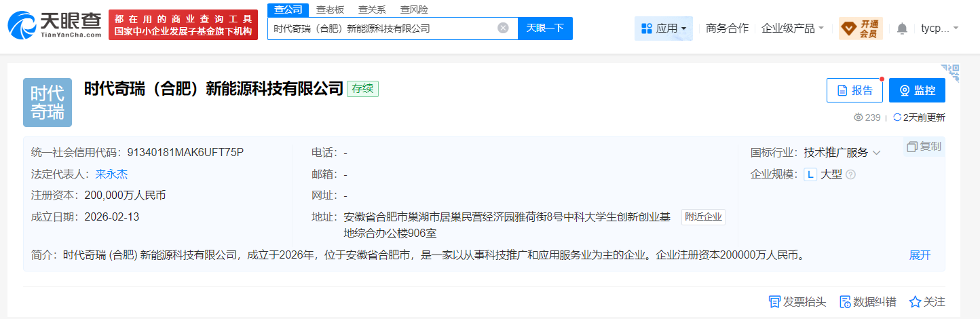Open legal representative 来永杰
Image resolution: width=980 pixels, height=319 pixels.
coord(111,174)
